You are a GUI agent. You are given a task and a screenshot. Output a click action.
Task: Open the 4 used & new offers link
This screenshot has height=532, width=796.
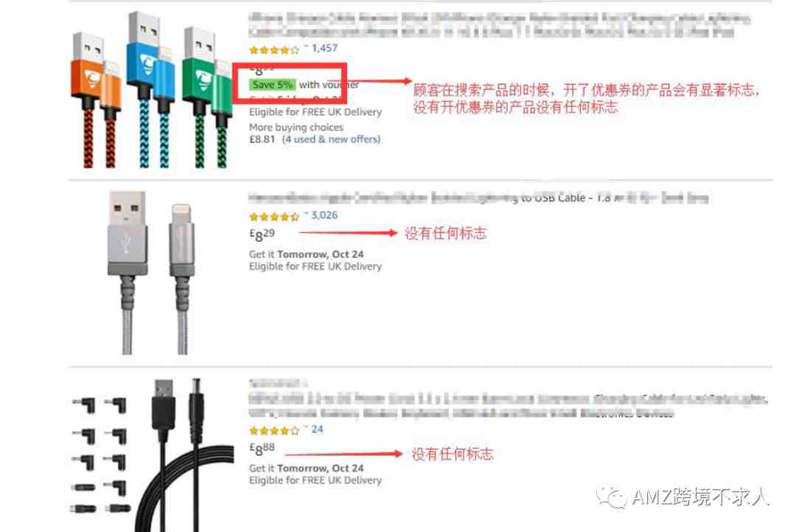pyautogui.click(x=331, y=139)
